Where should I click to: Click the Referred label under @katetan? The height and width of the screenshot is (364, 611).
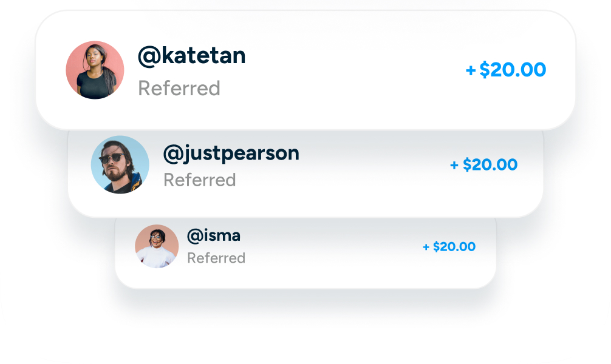[180, 89]
